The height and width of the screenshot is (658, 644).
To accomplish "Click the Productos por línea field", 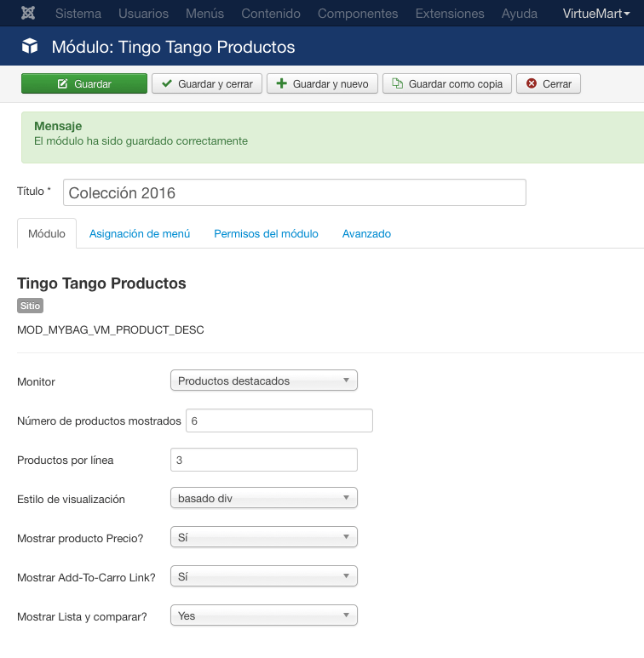I will pyautogui.click(x=263, y=460).
